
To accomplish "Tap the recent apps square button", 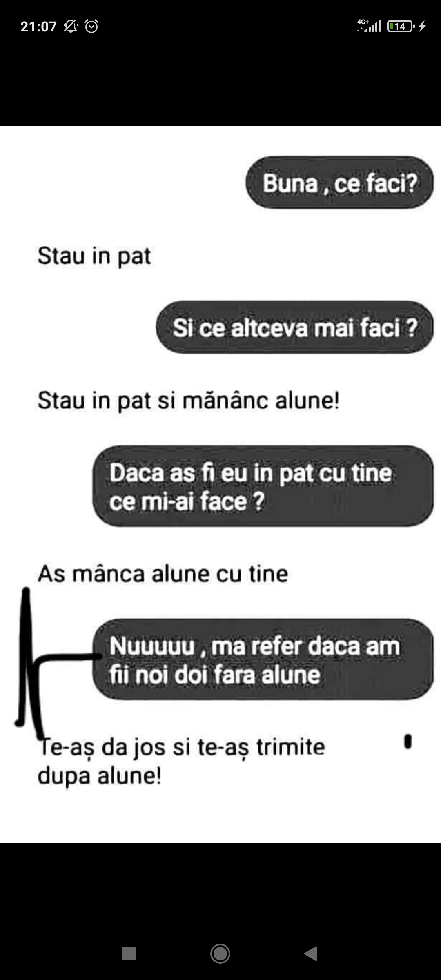I will pos(129,954).
